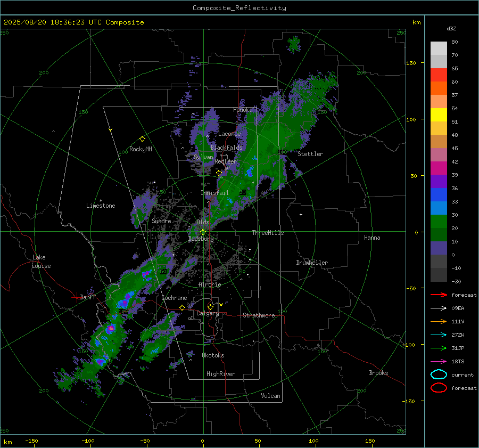The image size is (479, 448).
Task: Click the cyan current ellipse icon
Action: (439, 374)
